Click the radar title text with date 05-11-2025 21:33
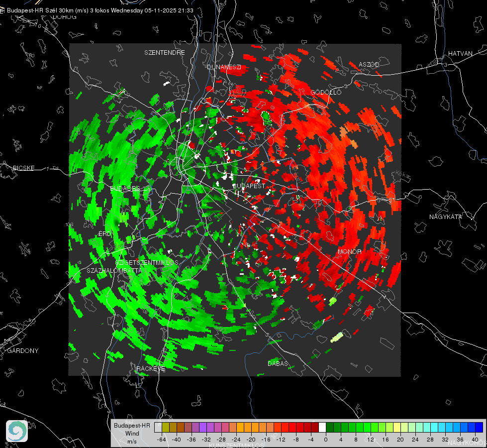 [x=100, y=10]
